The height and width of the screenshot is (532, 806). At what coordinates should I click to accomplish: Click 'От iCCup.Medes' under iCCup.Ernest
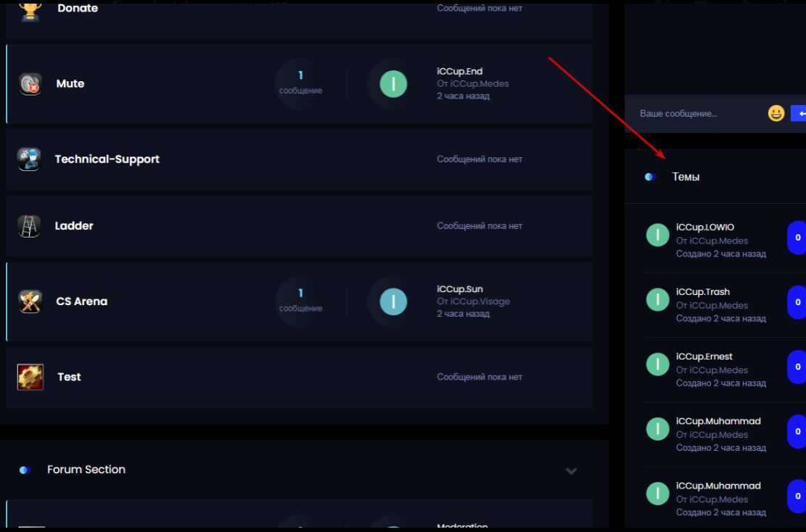click(x=712, y=370)
